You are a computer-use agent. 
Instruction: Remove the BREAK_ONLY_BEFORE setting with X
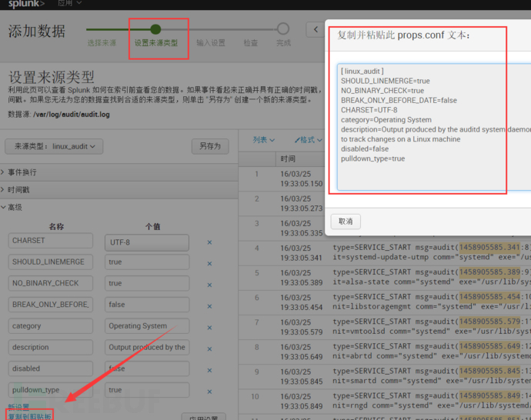(x=209, y=306)
